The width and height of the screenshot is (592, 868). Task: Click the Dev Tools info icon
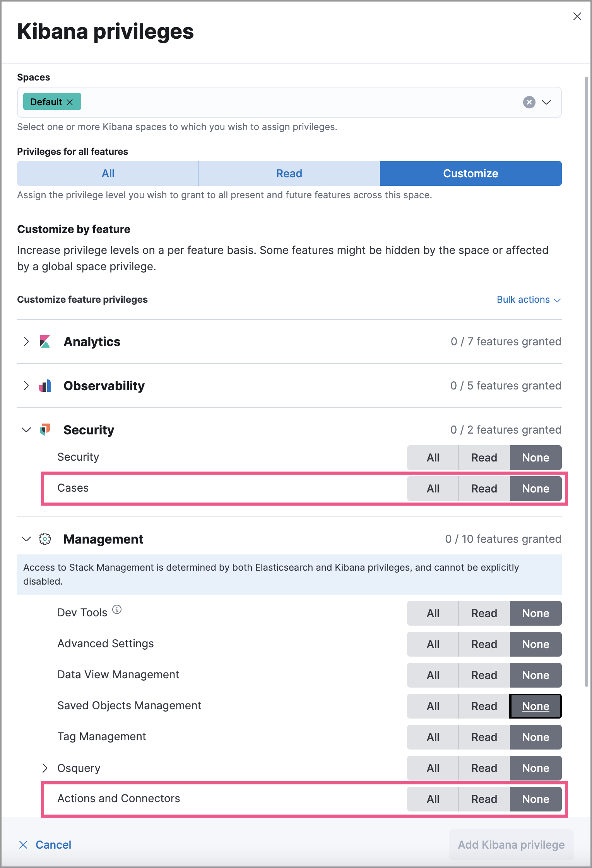click(x=117, y=610)
